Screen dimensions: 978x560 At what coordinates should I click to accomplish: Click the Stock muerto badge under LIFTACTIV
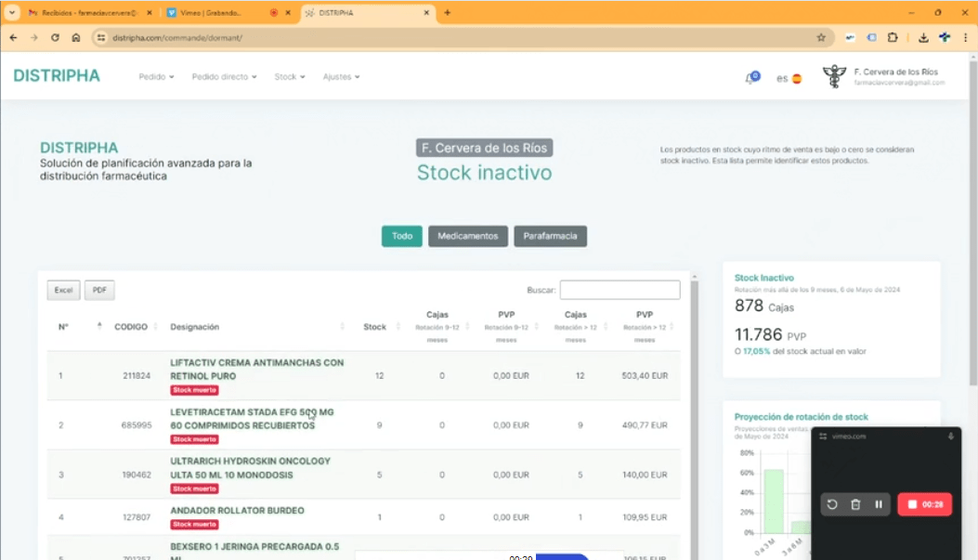point(195,390)
